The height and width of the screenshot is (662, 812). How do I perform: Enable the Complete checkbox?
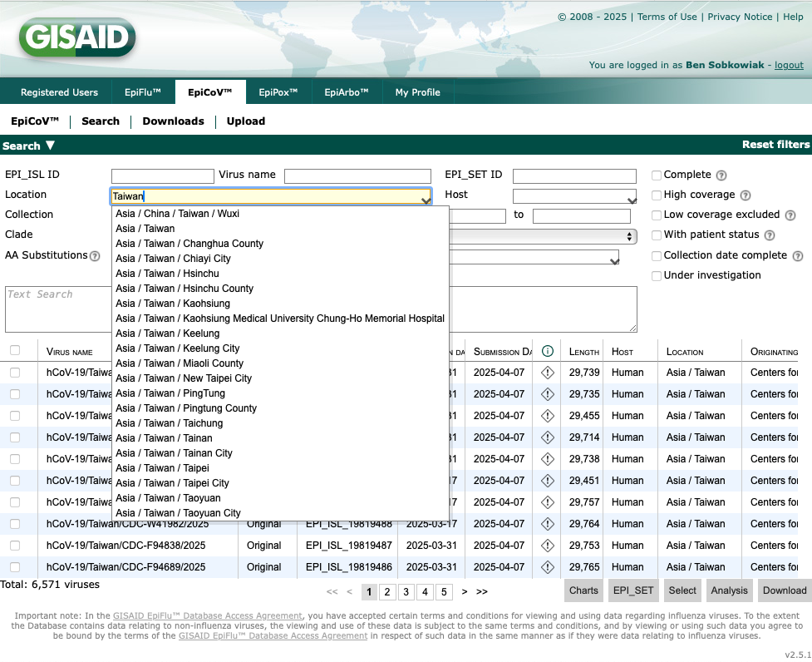657,175
